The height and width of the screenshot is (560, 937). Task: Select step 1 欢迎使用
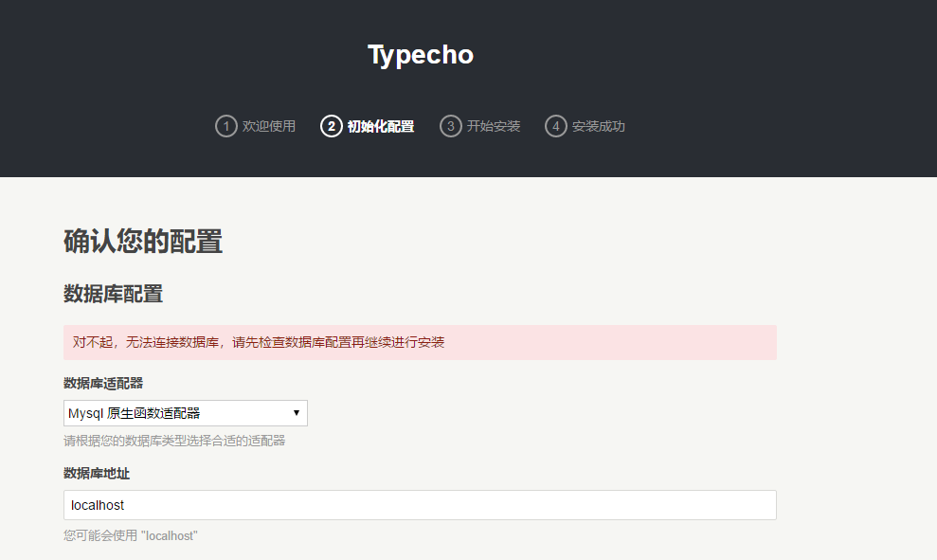(x=255, y=126)
